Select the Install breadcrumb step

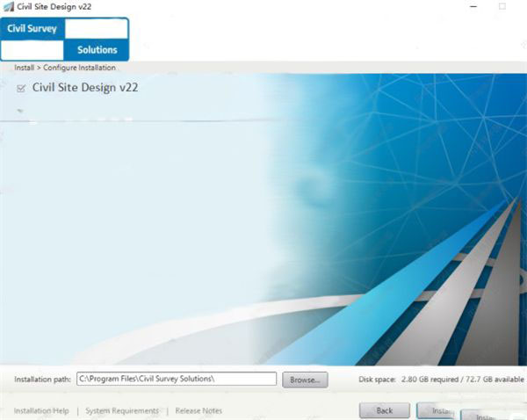tap(24, 68)
